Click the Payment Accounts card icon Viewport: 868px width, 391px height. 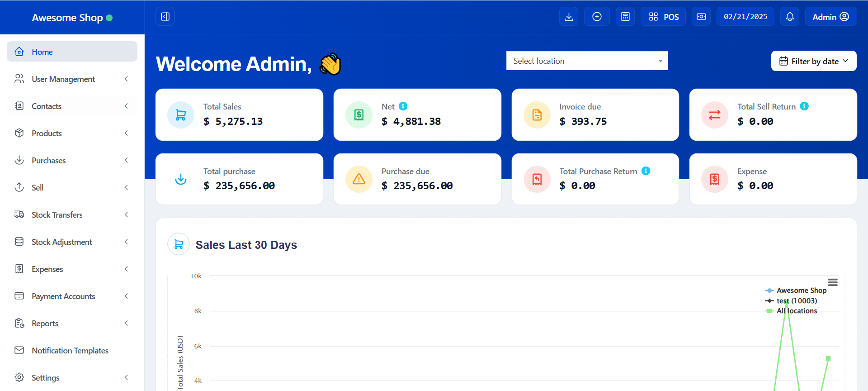[x=19, y=296]
